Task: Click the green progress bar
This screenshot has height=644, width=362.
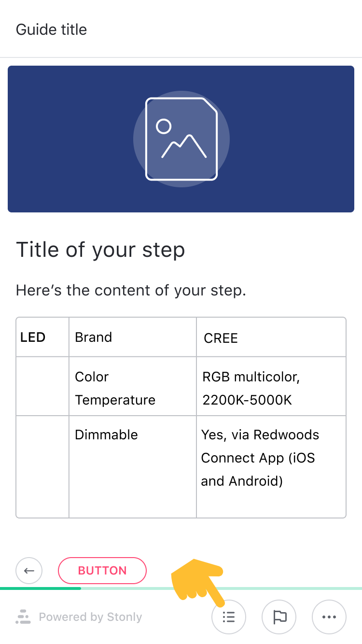Action: (40, 589)
